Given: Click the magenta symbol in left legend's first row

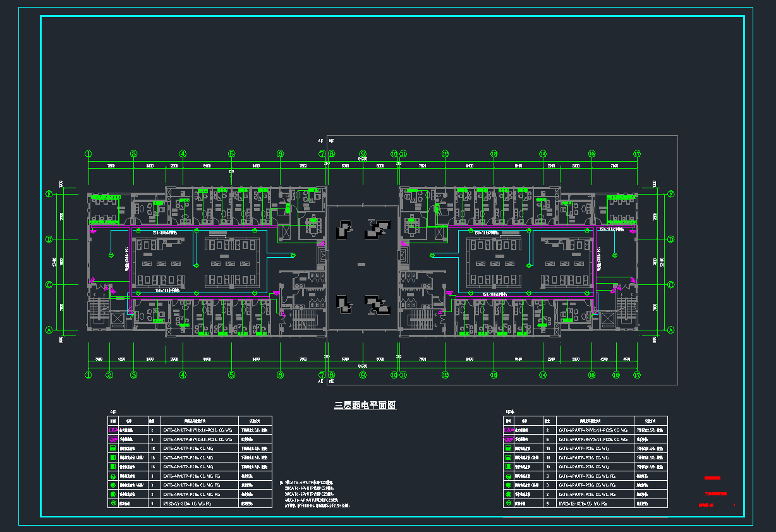Looking at the screenshot, I should (113, 429).
